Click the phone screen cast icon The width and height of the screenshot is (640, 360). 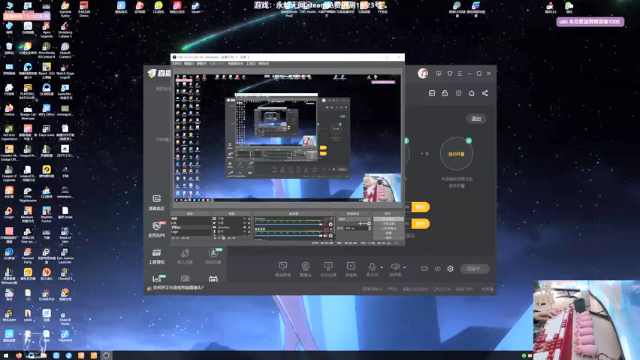coord(328,266)
